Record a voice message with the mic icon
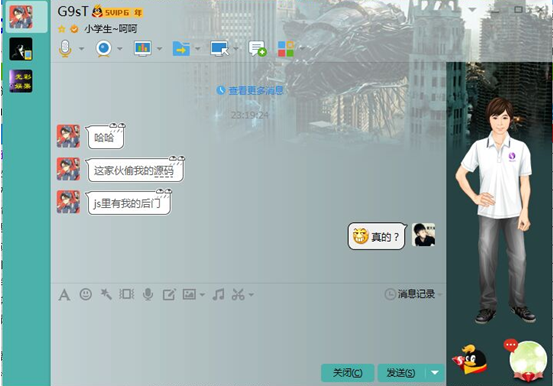The width and height of the screenshot is (553, 386). click(148, 294)
